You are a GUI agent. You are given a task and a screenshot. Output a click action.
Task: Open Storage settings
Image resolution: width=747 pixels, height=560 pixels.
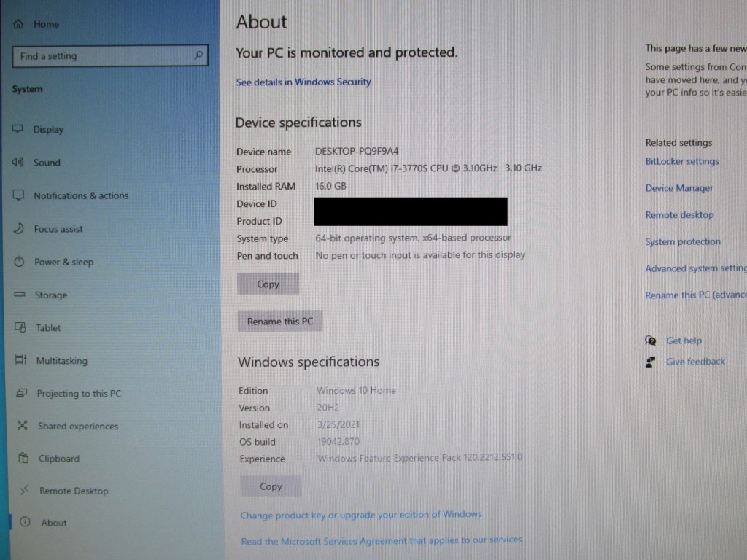pos(51,295)
